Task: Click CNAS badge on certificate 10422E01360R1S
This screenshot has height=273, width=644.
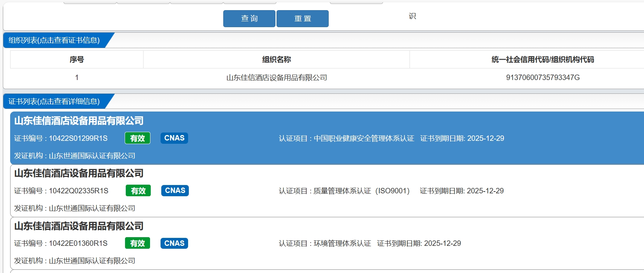Action: (x=174, y=243)
